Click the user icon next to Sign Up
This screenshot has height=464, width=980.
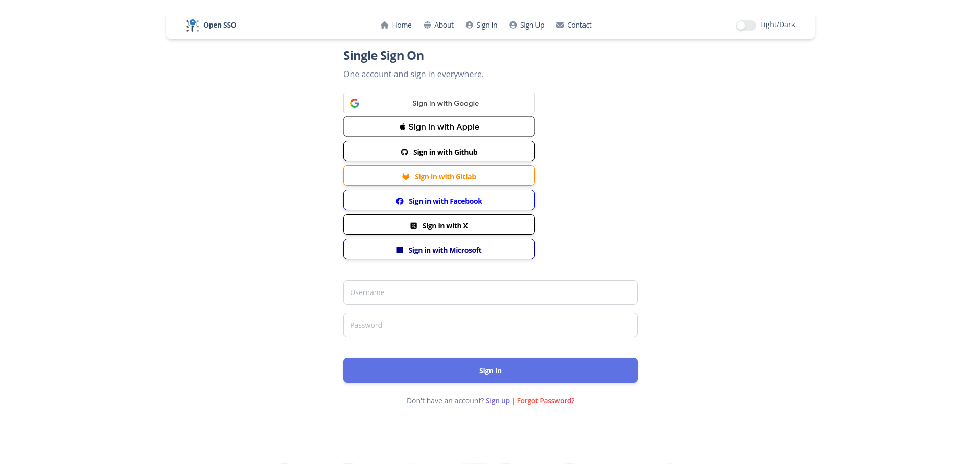coord(513,25)
